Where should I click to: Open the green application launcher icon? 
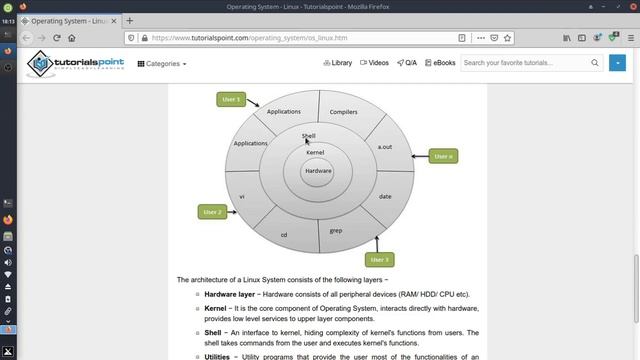pos(8,7)
